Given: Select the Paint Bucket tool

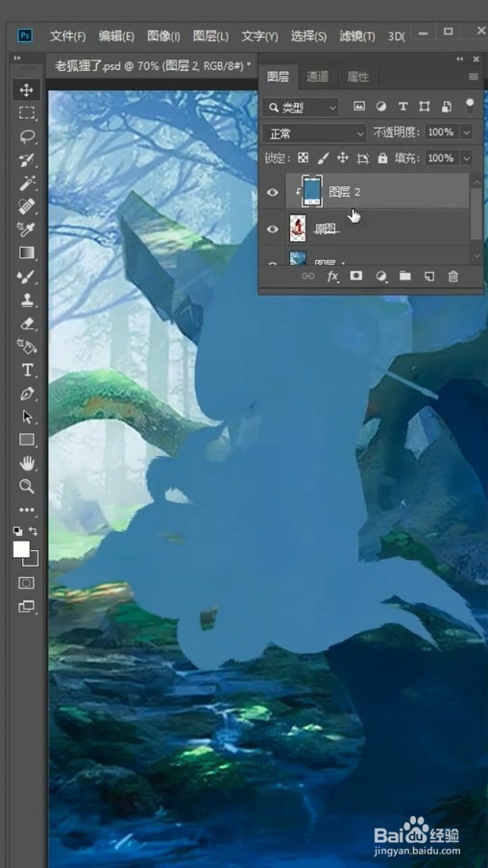Looking at the screenshot, I should (x=27, y=347).
